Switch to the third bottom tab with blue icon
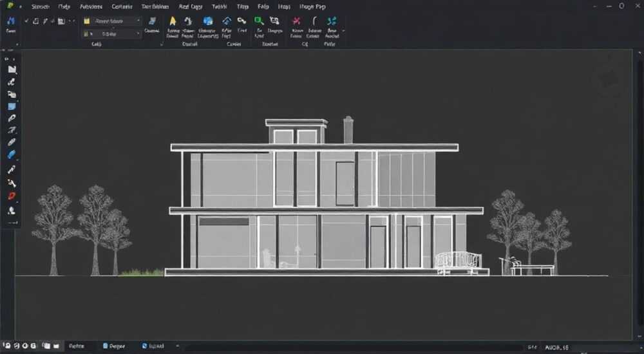Screen dimensions: 644x354 coord(153,346)
